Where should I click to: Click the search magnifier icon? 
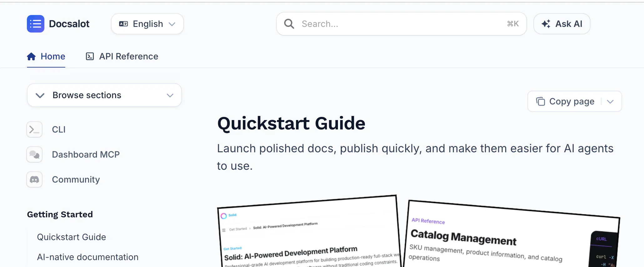tap(289, 24)
